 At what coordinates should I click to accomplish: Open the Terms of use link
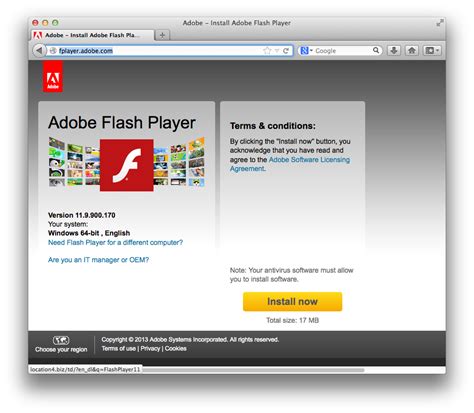pos(119,349)
